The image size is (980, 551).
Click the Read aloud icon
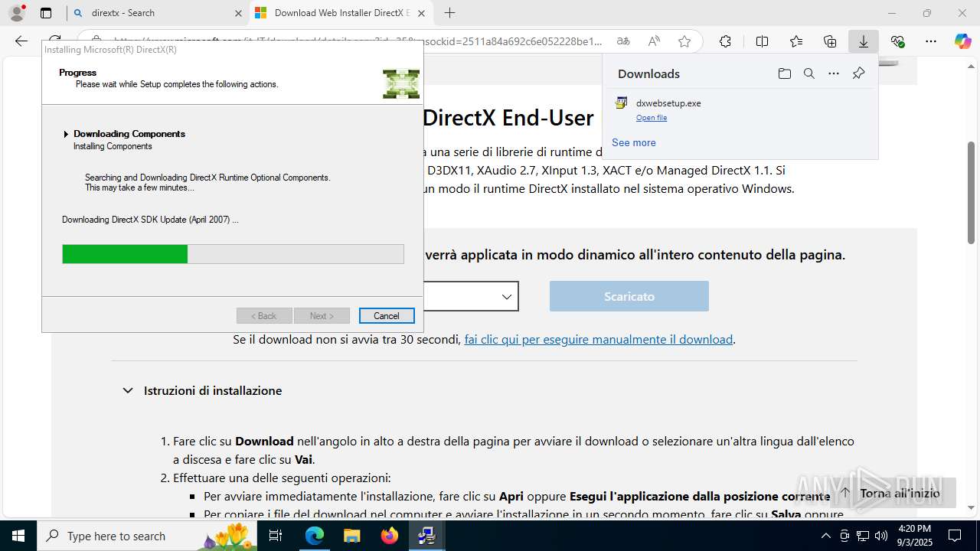click(654, 41)
